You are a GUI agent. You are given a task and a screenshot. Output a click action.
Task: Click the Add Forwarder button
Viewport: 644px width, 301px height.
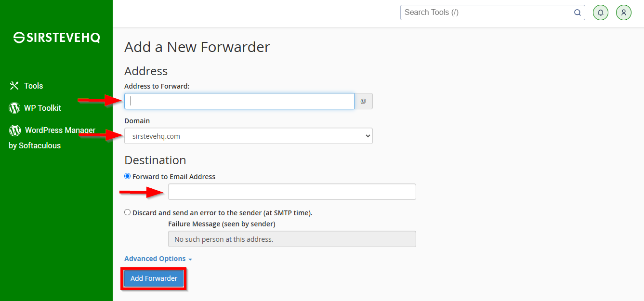(x=154, y=278)
